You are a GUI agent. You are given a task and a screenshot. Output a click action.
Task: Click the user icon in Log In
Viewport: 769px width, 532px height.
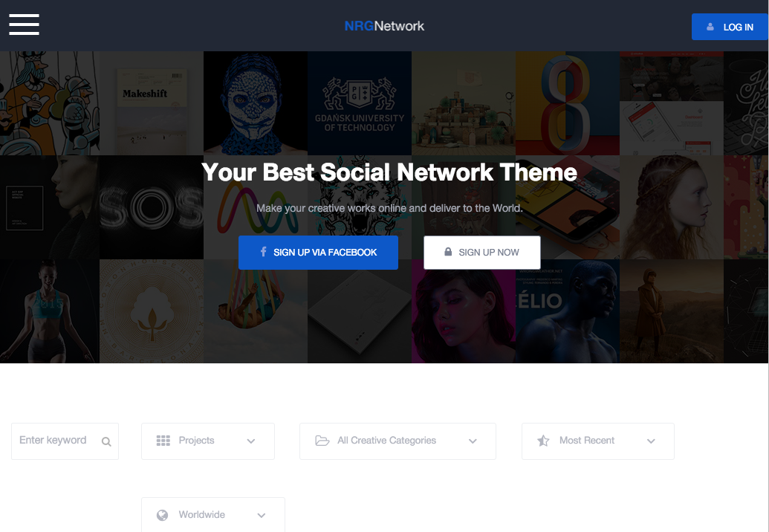coord(710,27)
